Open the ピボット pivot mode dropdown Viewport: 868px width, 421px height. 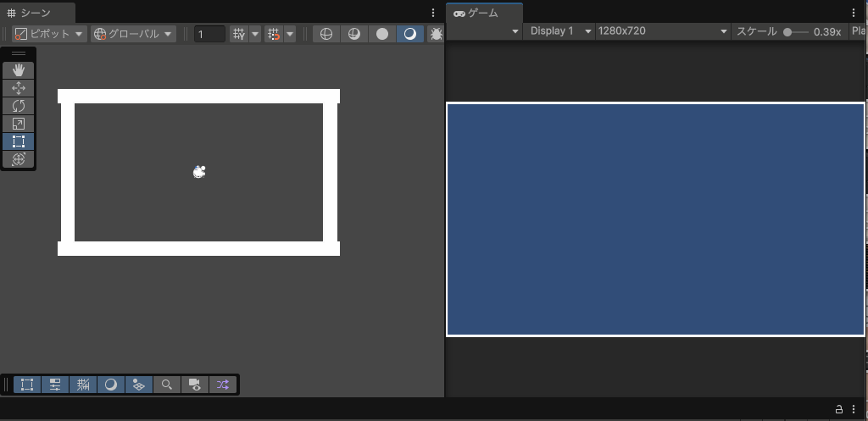49,34
